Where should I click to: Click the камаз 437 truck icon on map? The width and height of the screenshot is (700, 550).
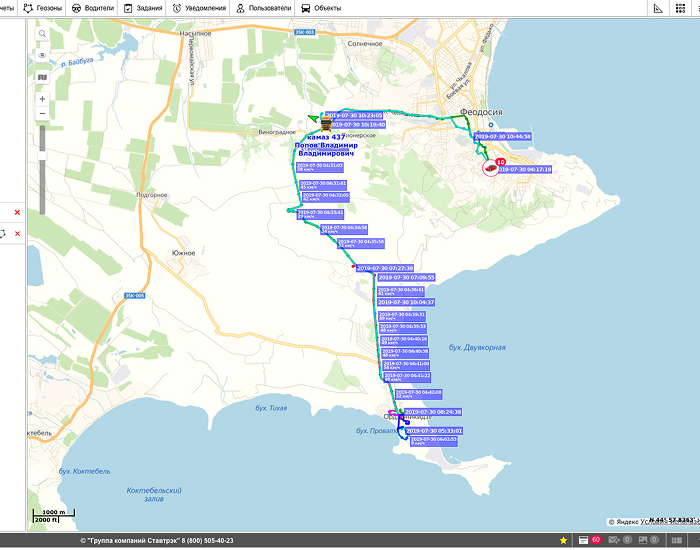[326, 120]
